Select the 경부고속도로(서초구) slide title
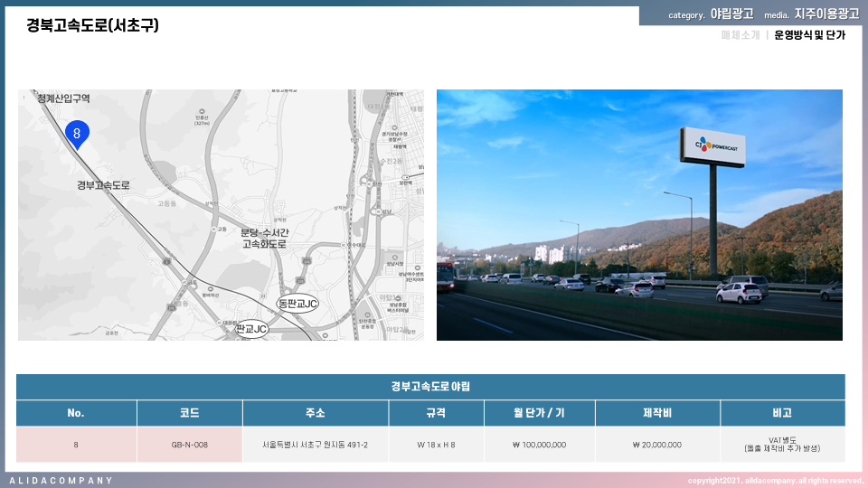868x488 pixels. click(x=93, y=25)
